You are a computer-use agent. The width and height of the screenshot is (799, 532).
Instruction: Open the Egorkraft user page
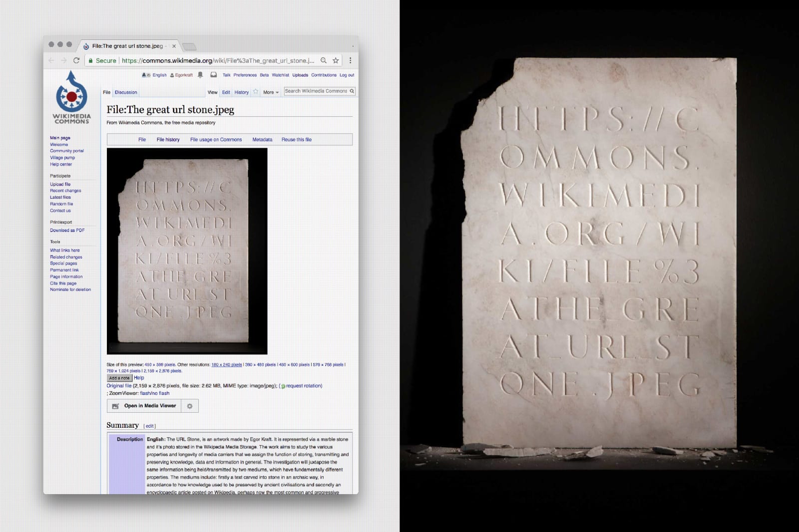184,75
